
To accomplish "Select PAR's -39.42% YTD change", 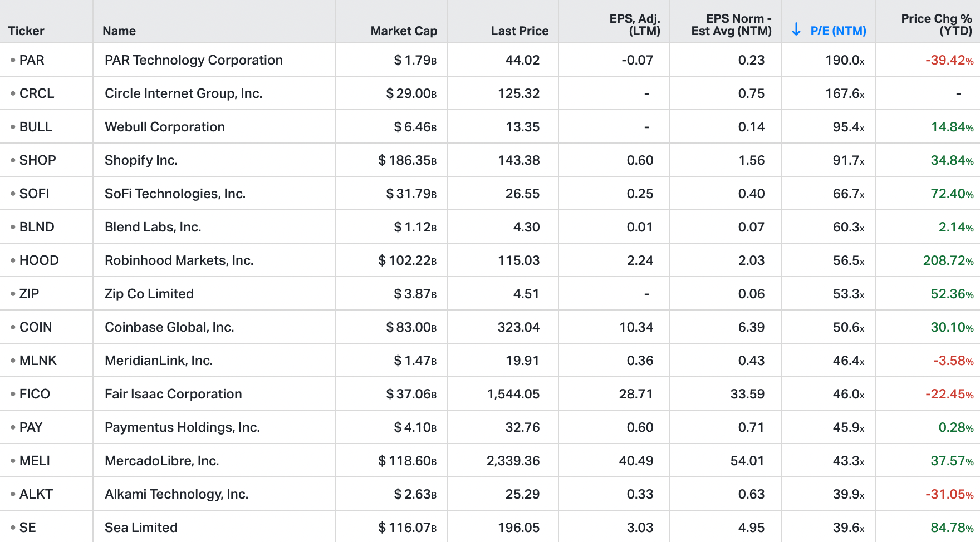I will click(x=950, y=60).
